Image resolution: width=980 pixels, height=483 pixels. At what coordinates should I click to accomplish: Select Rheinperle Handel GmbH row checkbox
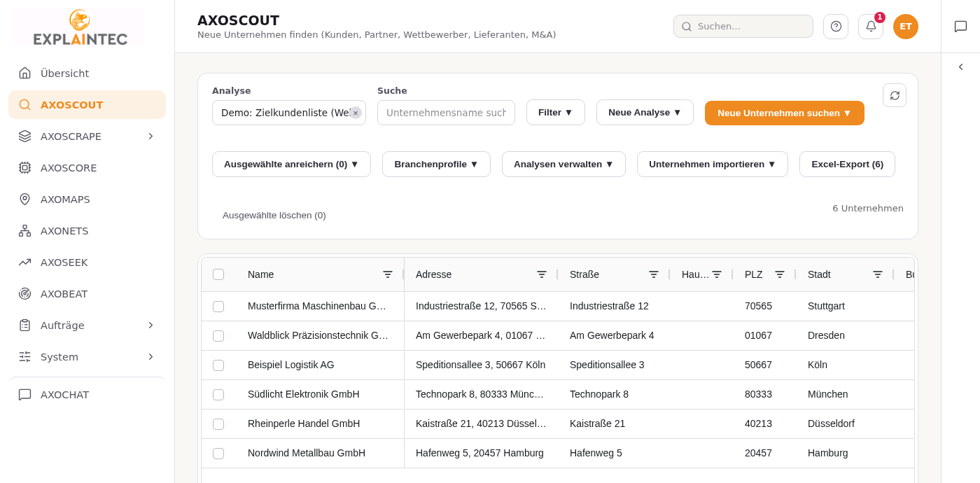[x=218, y=424]
